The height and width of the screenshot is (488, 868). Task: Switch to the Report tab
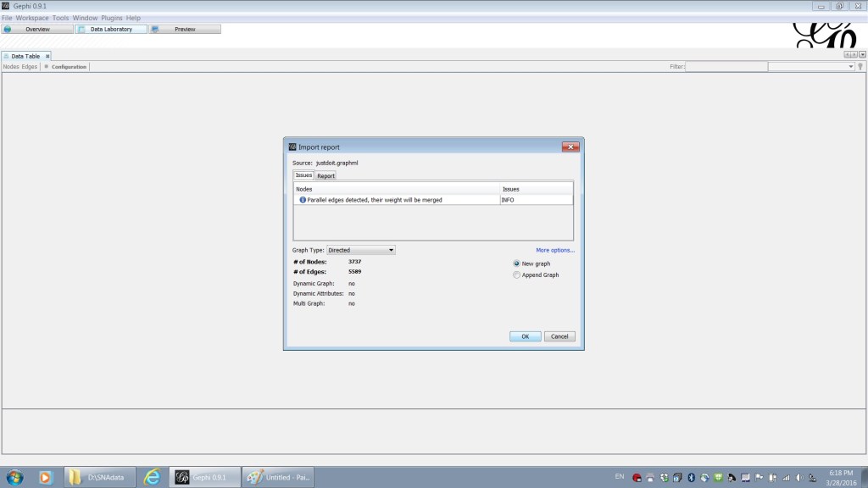pos(325,175)
